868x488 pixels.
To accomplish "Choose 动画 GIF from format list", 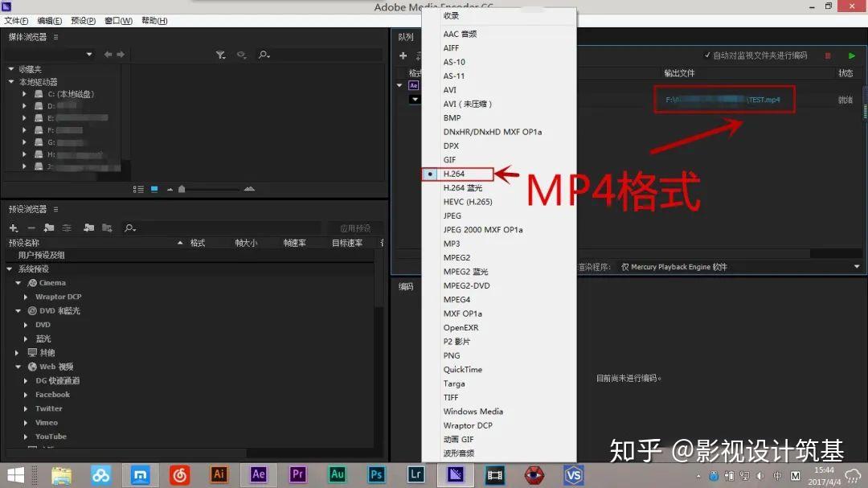I will coord(458,439).
